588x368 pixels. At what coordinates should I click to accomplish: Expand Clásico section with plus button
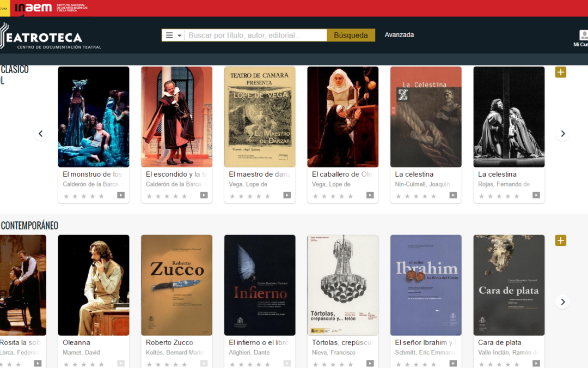coord(561,72)
